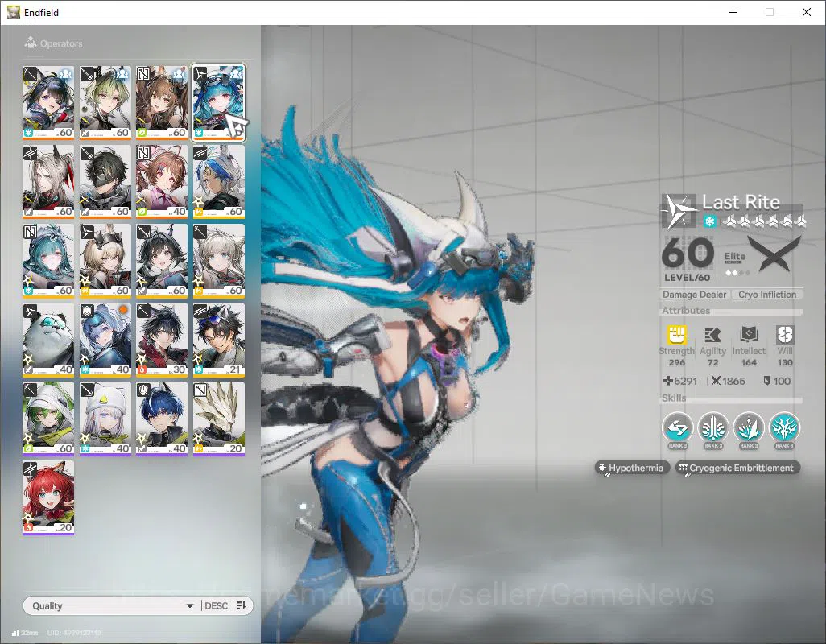Select the black-haired masked operator card
The image size is (826, 644).
(x=105, y=181)
